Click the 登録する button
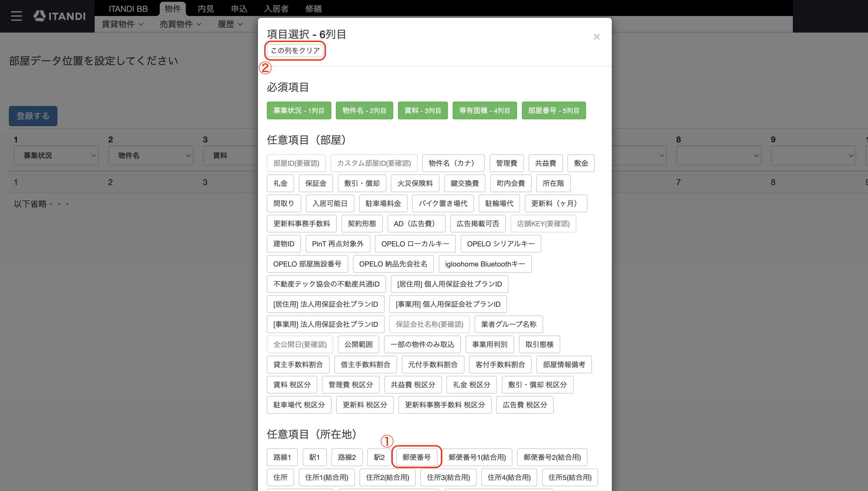Screen dimensions: 868x491 (33, 116)
